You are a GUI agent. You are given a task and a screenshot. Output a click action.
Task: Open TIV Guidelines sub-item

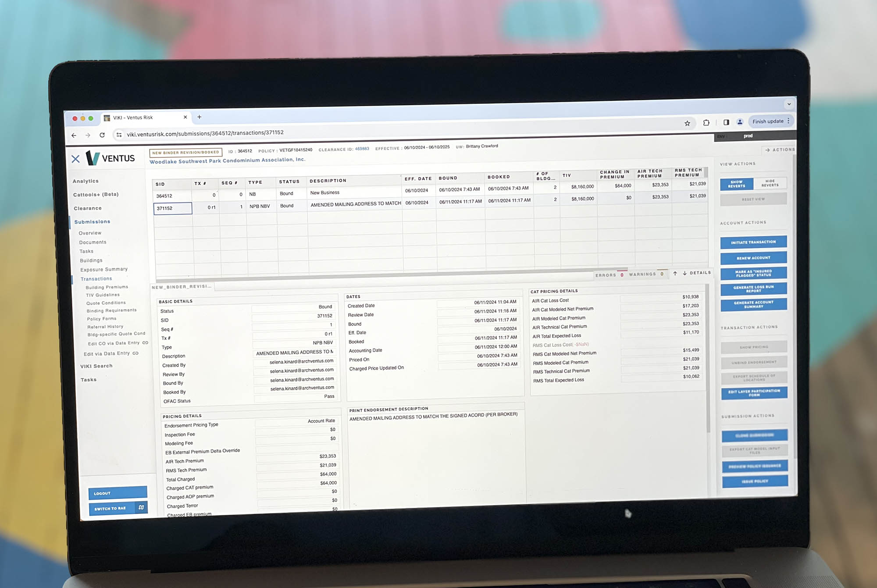point(103,295)
